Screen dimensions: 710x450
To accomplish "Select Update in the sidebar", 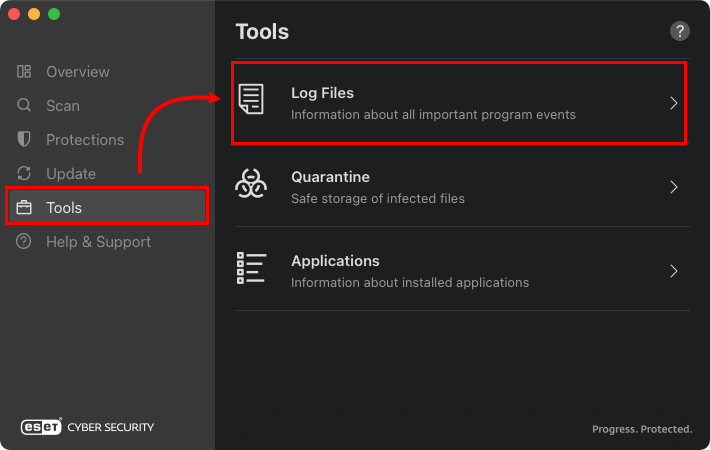I will [71, 174].
